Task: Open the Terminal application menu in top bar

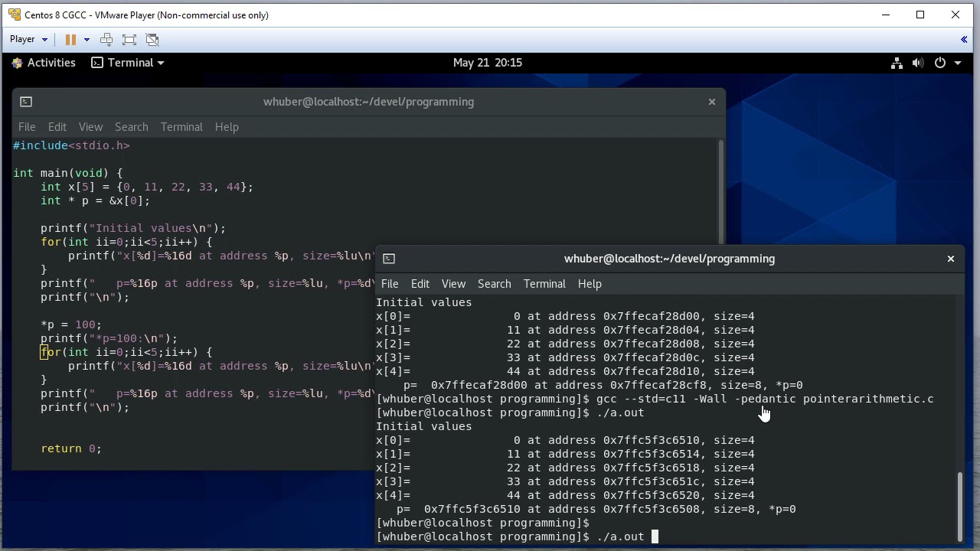Action: tap(128, 63)
